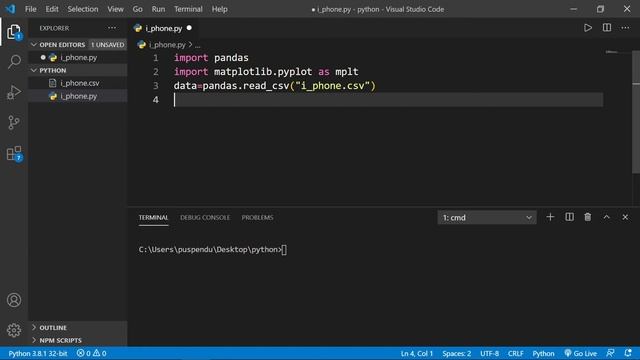
Task: Click the line 'import matplotlib.pyplot as mplt'
Action: tap(266, 72)
